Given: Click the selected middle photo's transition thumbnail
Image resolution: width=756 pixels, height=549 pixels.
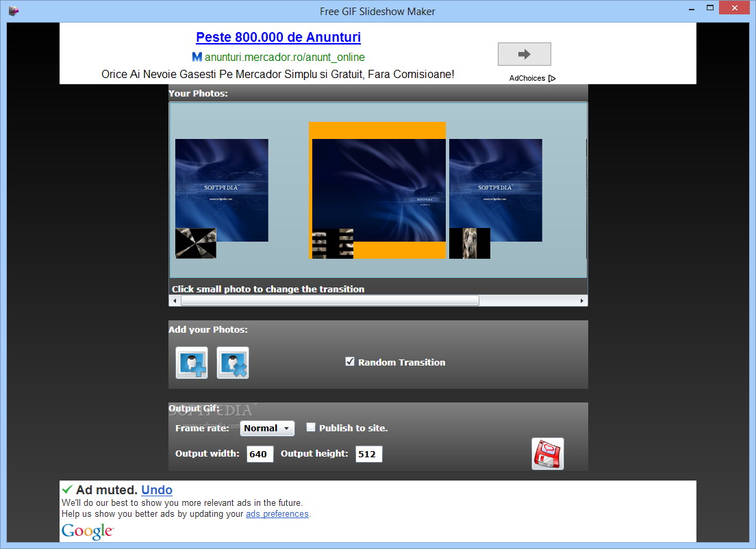Looking at the screenshot, I should click(333, 244).
